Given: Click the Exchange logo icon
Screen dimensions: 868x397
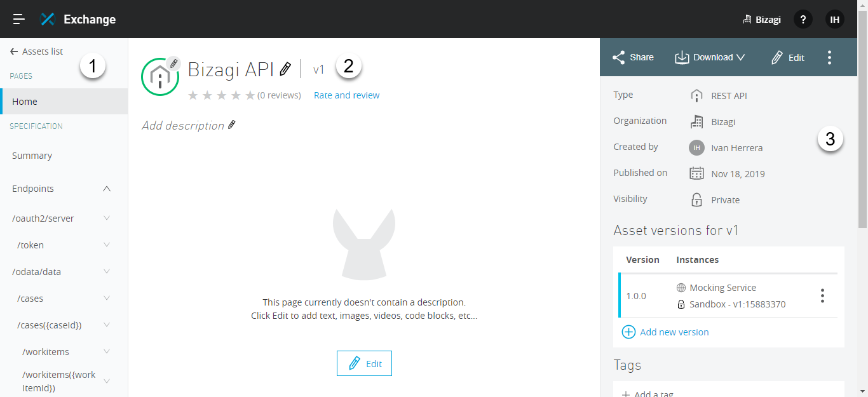Looking at the screenshot, I should click(48, 19).
